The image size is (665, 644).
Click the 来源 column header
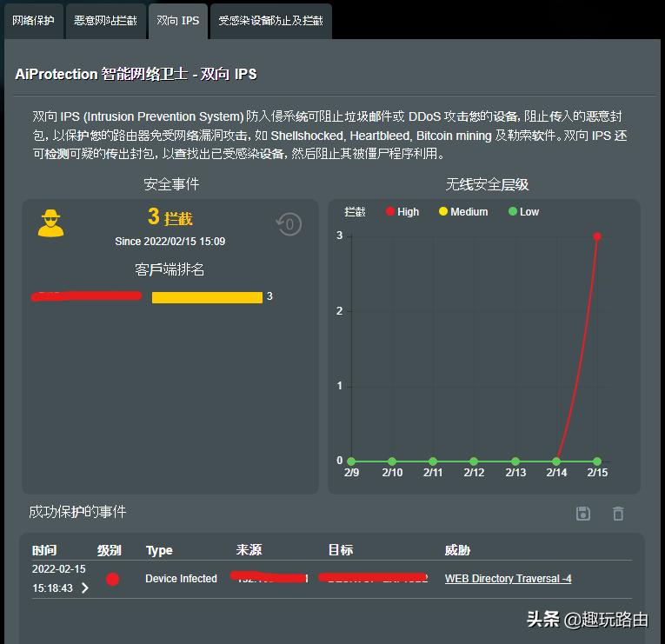(x=249, y=550)
